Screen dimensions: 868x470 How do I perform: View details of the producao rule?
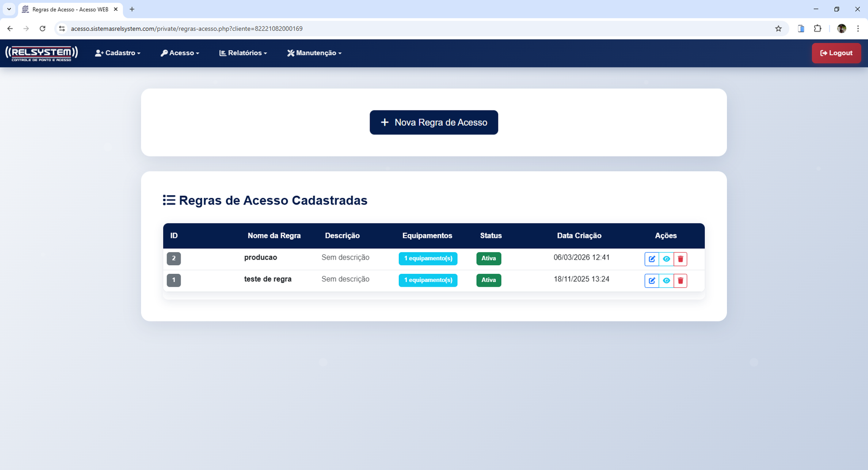pyautogui.click(x=666, y=259)
